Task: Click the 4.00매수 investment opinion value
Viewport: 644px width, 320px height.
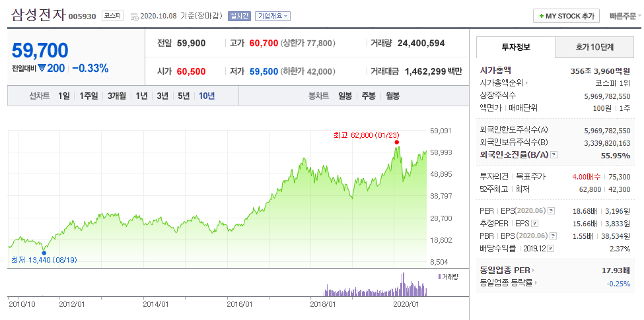Action: tap(587, 177)
